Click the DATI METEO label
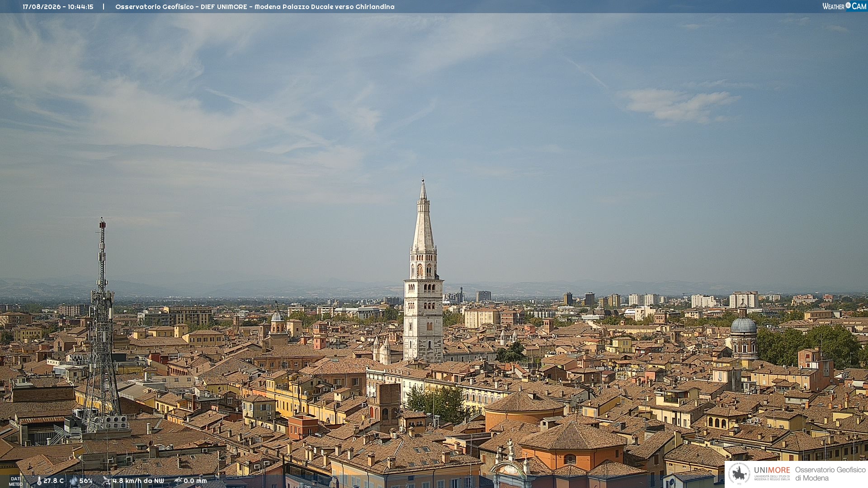This screenshot has width=868, height=488. [15, 482]
